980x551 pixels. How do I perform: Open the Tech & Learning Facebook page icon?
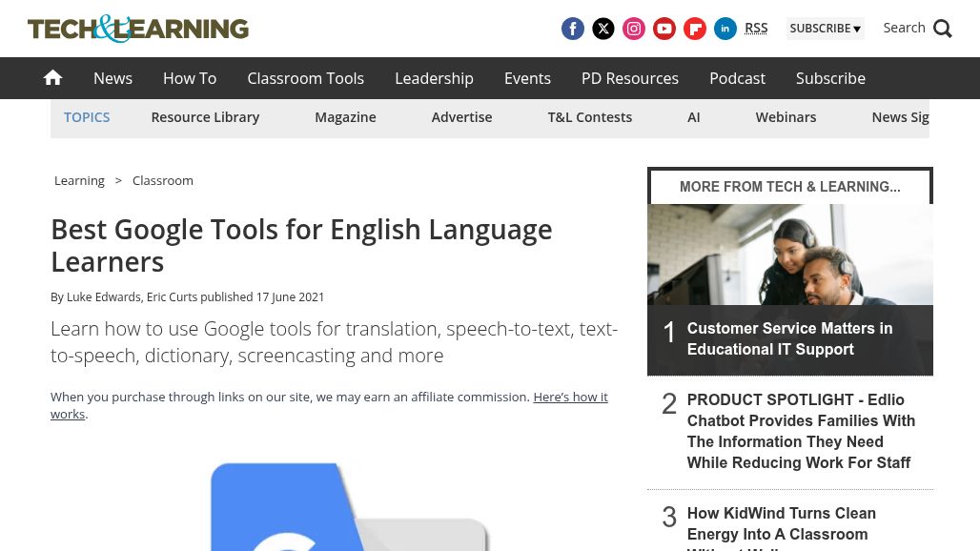click(x=573, y=29)
